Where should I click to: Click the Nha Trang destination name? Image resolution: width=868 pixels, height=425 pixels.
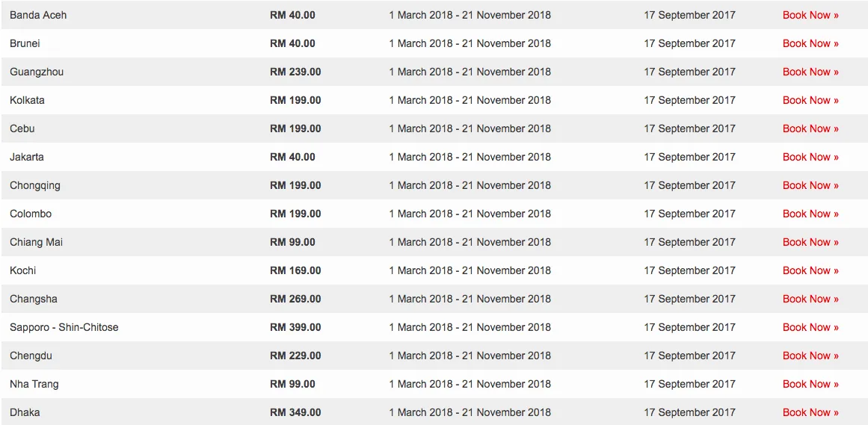pyautogui.click(x=34, y=384)
